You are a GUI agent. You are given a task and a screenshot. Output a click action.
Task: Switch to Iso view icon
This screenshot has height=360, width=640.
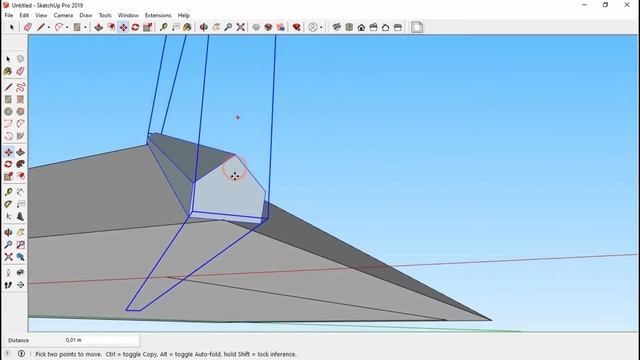coord(336,27)
